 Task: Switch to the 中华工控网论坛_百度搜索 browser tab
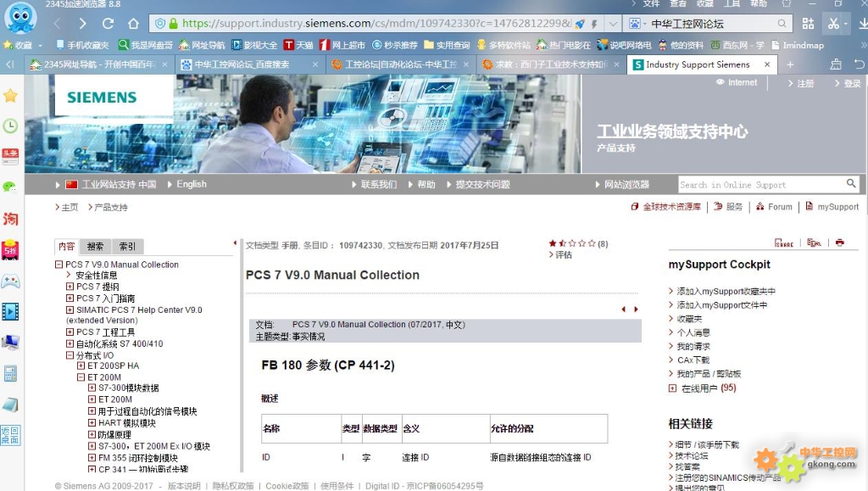(249, 64)
